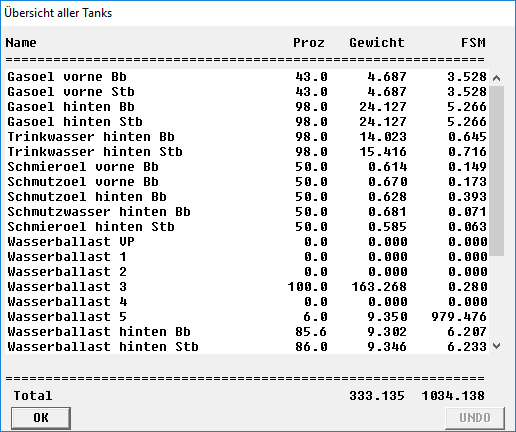Click the FSM value 6.207

(467, 332)
